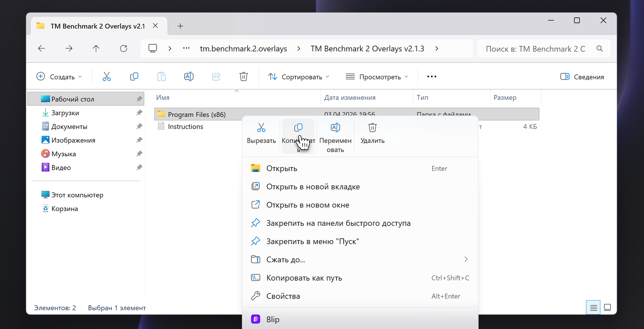The image size is (644, 329).
Task: Open the Create new item button
Action: coord(59,77)
